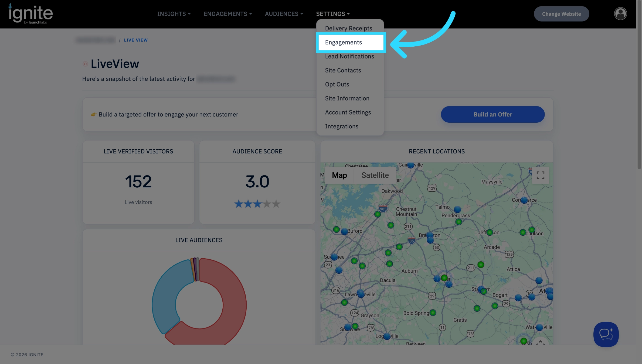Click the Build an Offer button
642x364 pixels.
[492, 114]
